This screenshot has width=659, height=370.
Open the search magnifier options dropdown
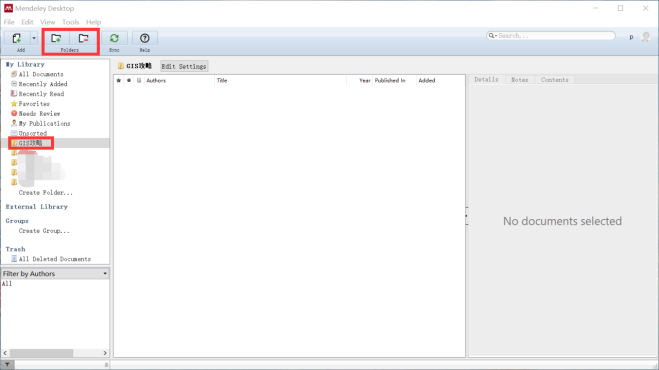click(492, 36)
